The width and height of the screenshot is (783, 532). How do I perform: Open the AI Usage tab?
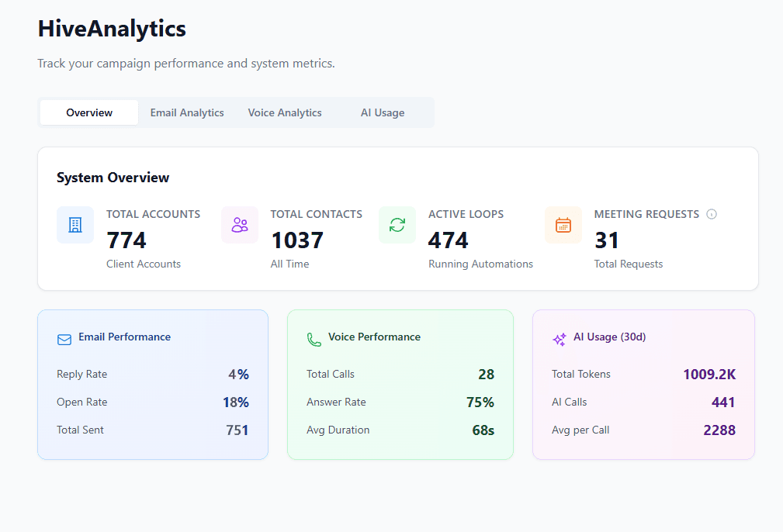pyautogui.click(x=382, y=112)
